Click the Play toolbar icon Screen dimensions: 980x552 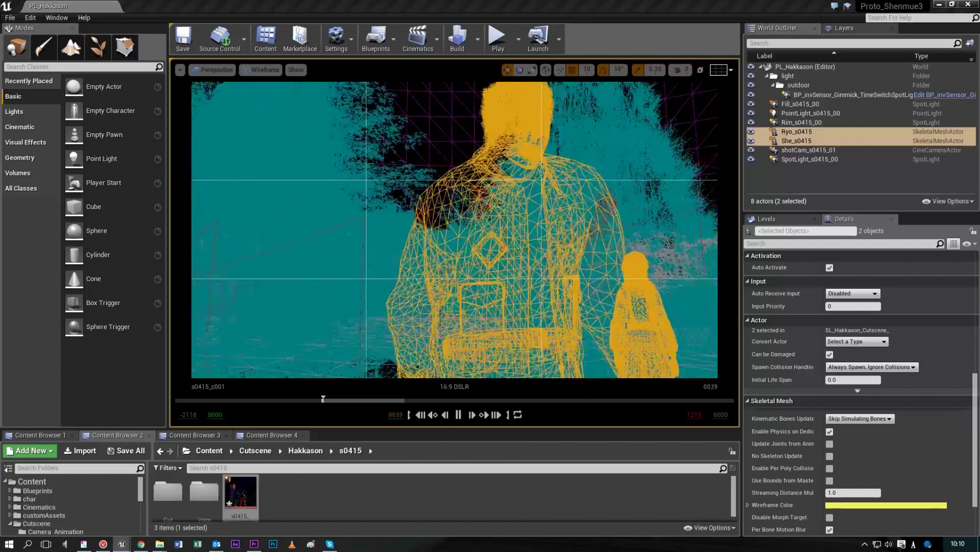pyautogui.click(x=498, y=39)
